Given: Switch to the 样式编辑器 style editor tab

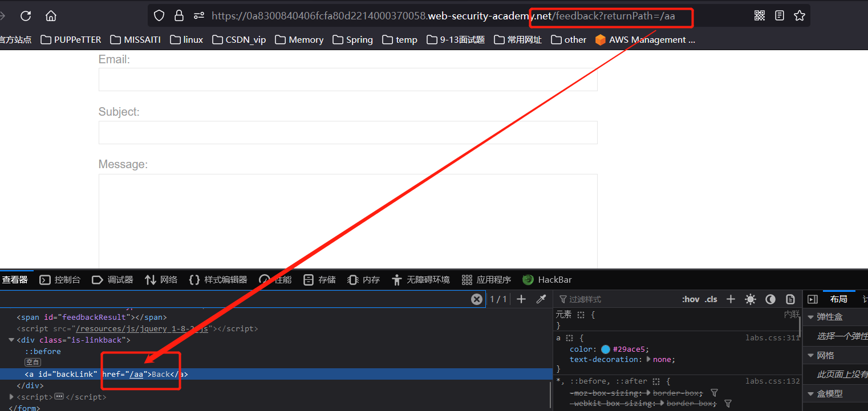Looking at the screenshot, I should [x=218, y=280].
